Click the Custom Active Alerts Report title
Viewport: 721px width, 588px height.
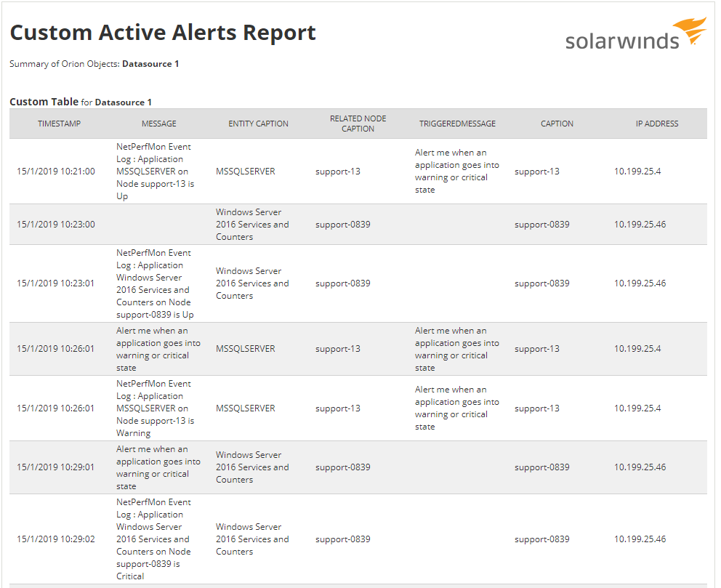(x=163, y=33)
